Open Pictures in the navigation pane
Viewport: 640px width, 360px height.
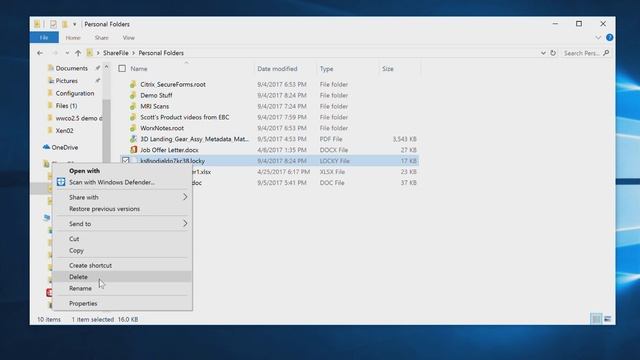(x=67, y=81)
